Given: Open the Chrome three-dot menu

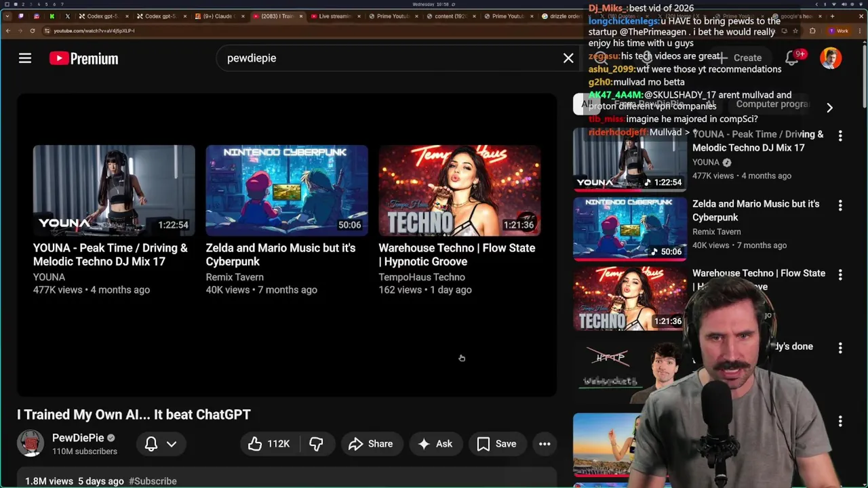Looking at the screenshot, I should click(860, 30).
